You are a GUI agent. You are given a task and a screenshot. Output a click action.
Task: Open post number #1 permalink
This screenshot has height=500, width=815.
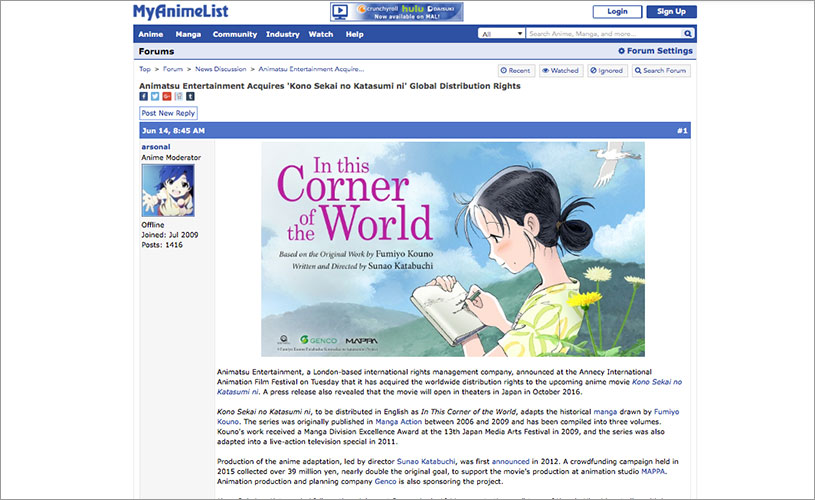tap(682, 131)
